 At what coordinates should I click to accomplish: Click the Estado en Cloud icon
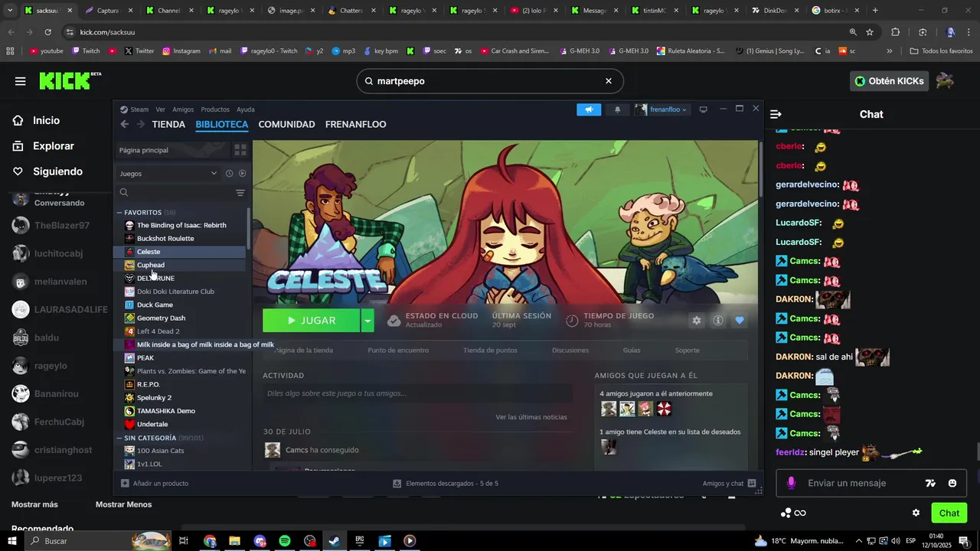394,321
